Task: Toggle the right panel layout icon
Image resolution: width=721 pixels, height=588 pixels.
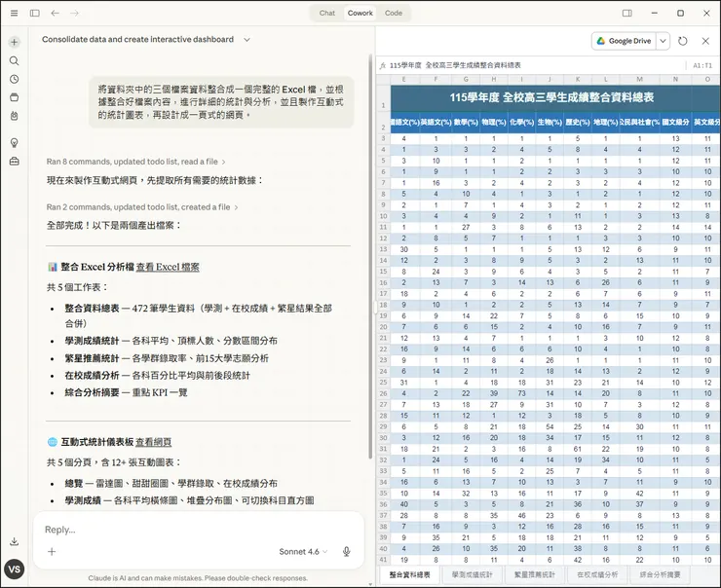Action: (627, 13)
